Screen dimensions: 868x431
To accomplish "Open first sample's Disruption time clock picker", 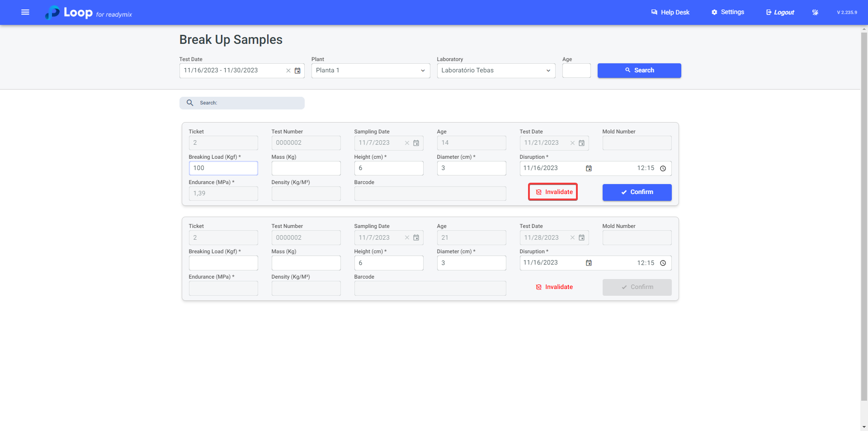I will [x=663, y=168].
